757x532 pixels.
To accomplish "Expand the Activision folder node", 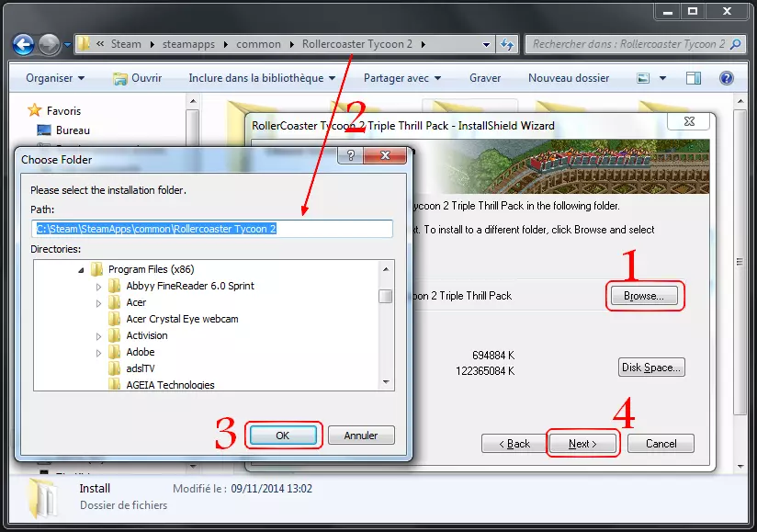I will pyautogui.click(x=98, y=336).
